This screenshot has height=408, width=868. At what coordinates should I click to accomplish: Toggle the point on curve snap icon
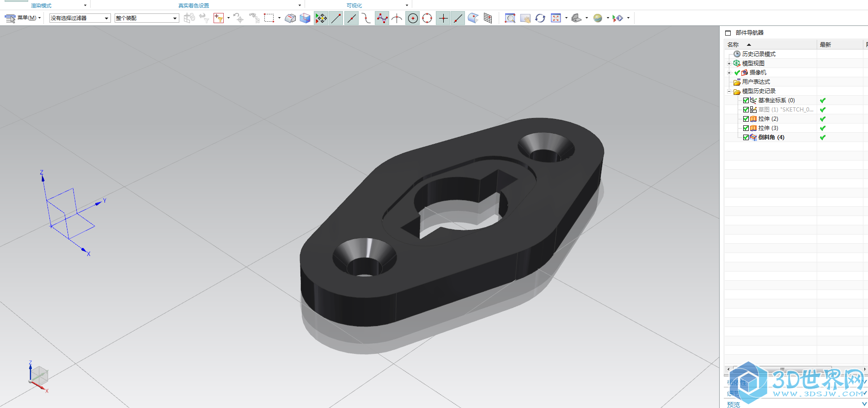[458, 18]
